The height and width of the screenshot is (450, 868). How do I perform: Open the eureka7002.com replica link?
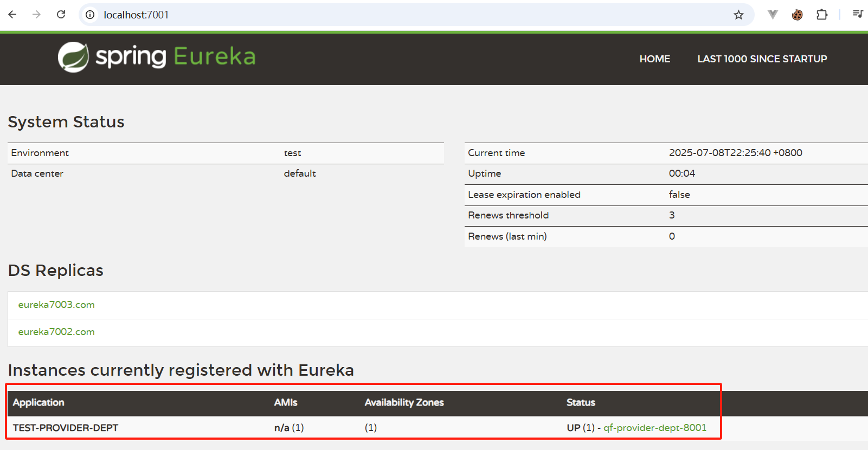tap(56, 332)
